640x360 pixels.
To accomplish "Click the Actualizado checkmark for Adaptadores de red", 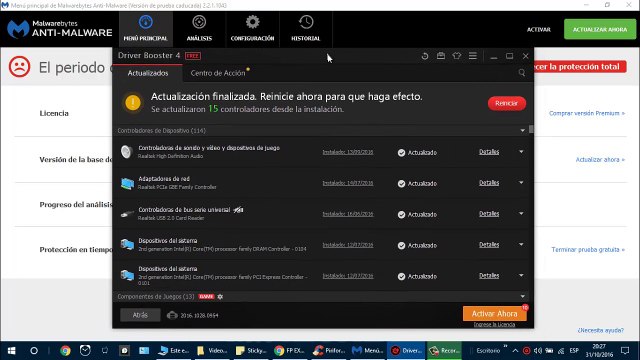I will [401, 183].
